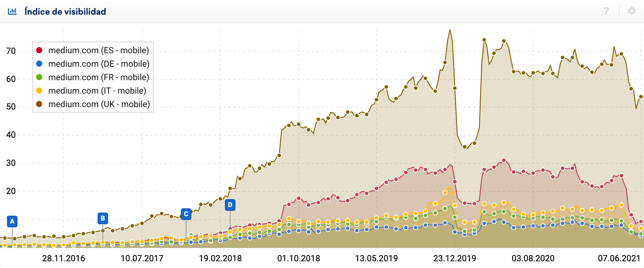Toggle medium.com (ES - mobile) legend entry

pyautogui.click(x=98, y=50)
